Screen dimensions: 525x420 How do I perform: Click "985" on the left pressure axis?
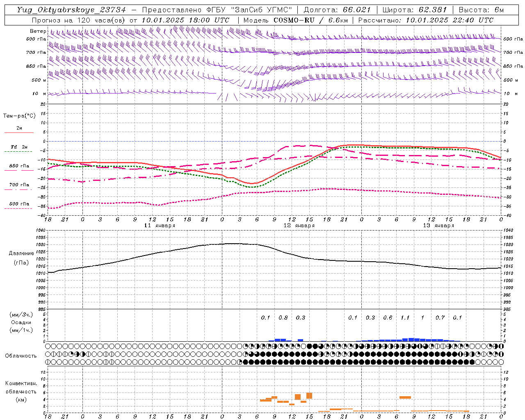tap(42, 309)
